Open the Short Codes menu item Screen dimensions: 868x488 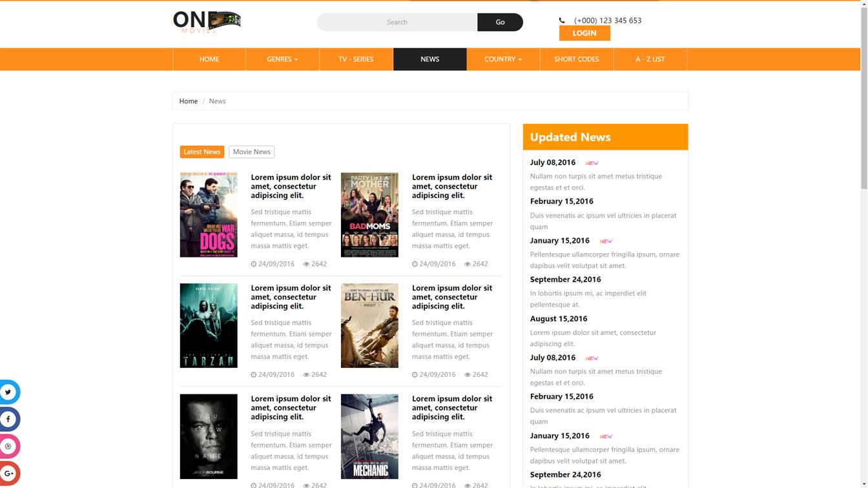[x=577, y=59]
